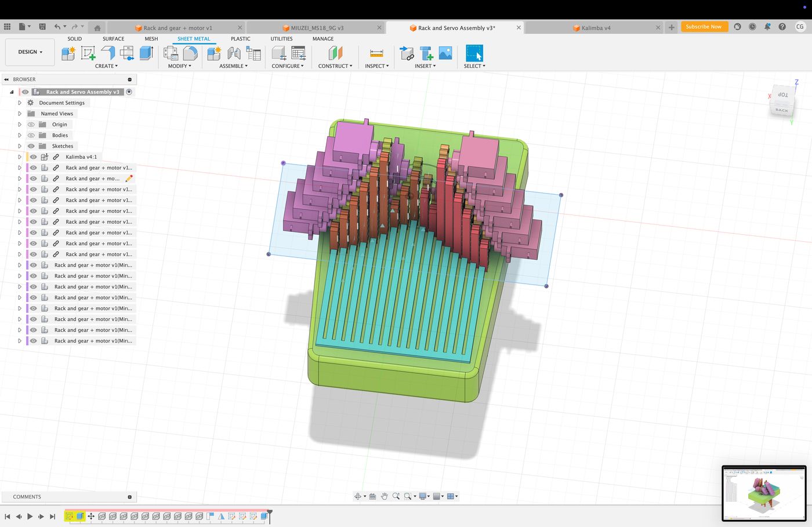Image resolution: width=812 pixels, height=527 pixels.
Task: Open the notifications bell icon
Action: [767, 27]
